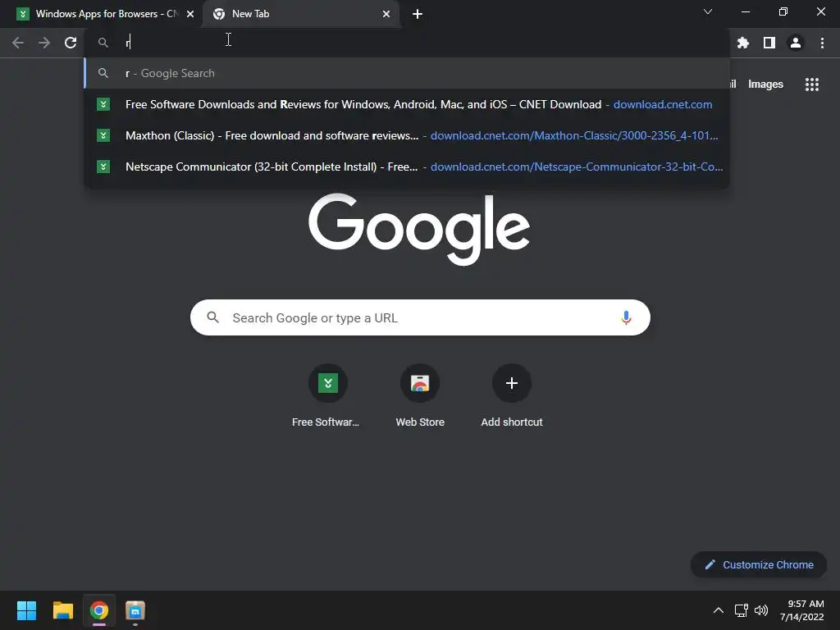Click the CNET icon of the Maxthon suggestion

pyautogui.click(x=103, y=135)
